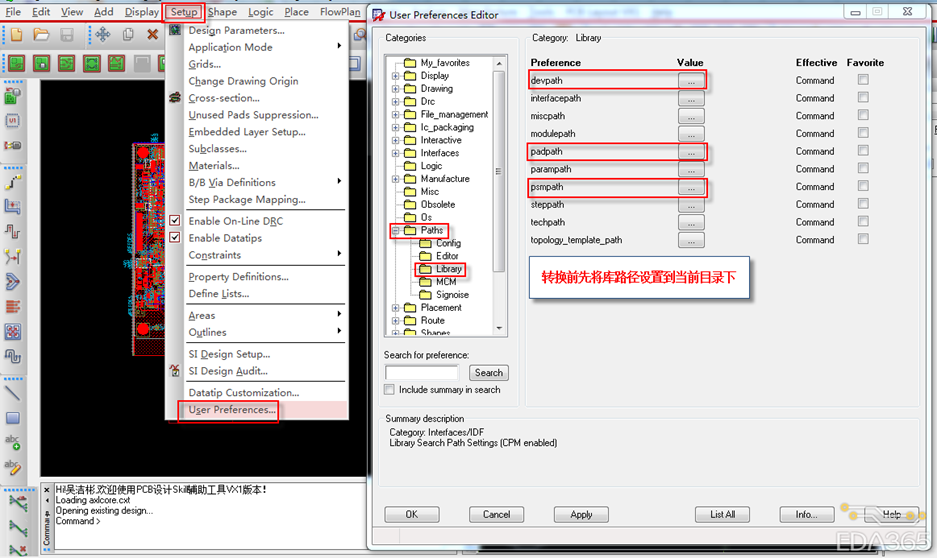This screenshot has width=937, height=558.
Task: Open the padpath value browse button
Action: (691, 152)
